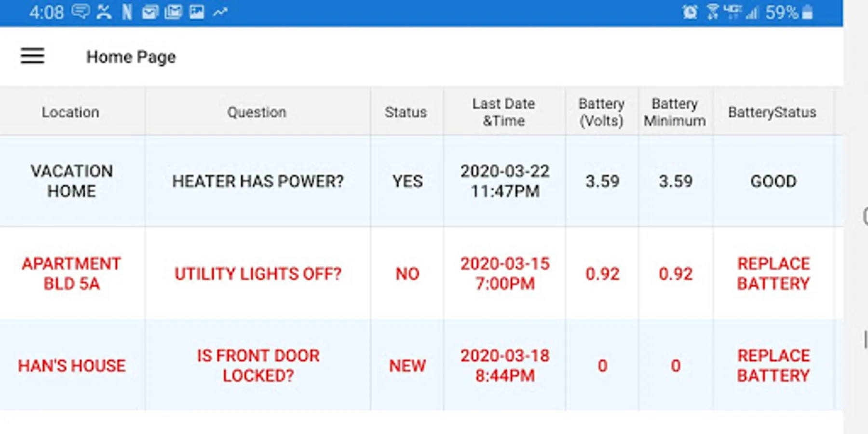Open the hamburger navigation menu
Screen dimensions: 868x434
[x=32, y=56]
